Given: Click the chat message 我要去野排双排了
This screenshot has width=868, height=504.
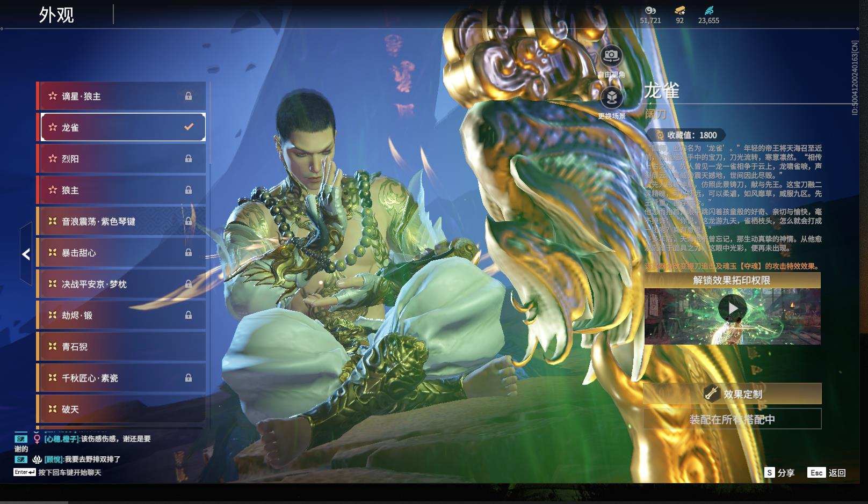Looking at the screenshot, I should [x=92, y=459].
